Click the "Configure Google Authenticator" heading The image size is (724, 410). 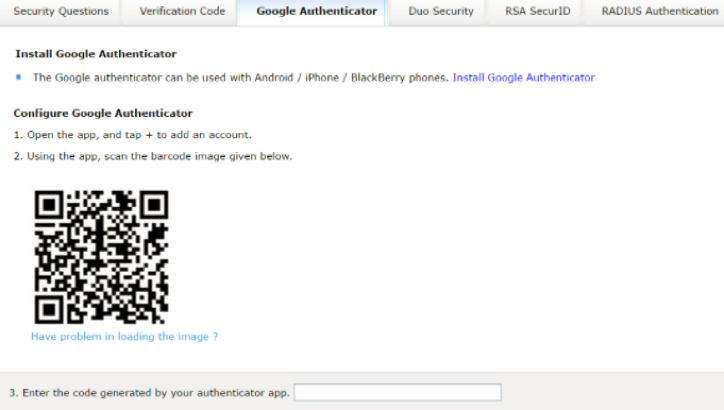(x=103, y=113)
